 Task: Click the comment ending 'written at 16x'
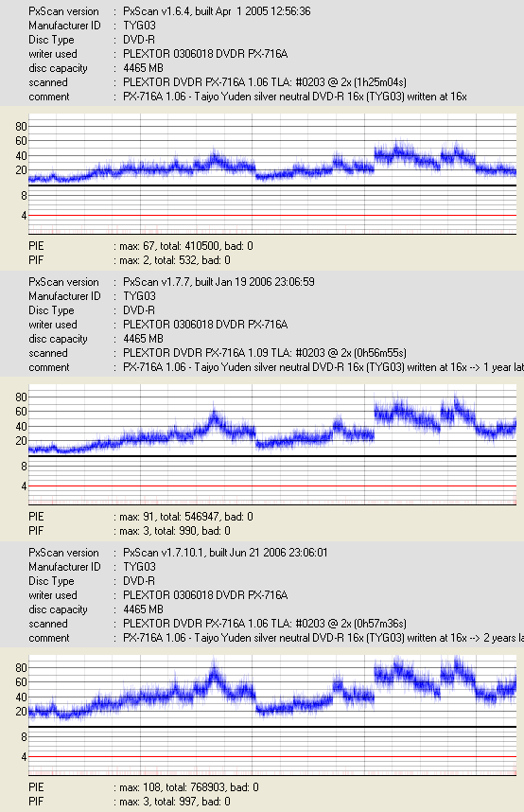(x=295, y=97)
